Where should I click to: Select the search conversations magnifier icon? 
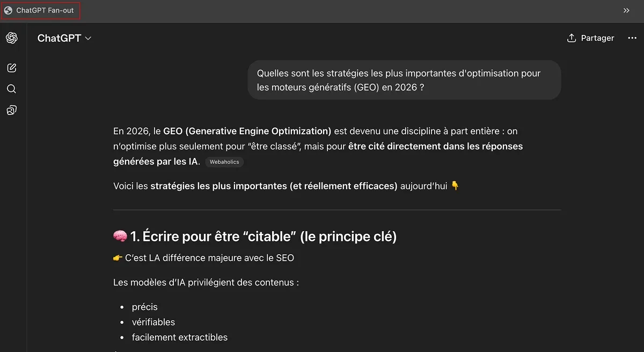click(x=12, y=89)
